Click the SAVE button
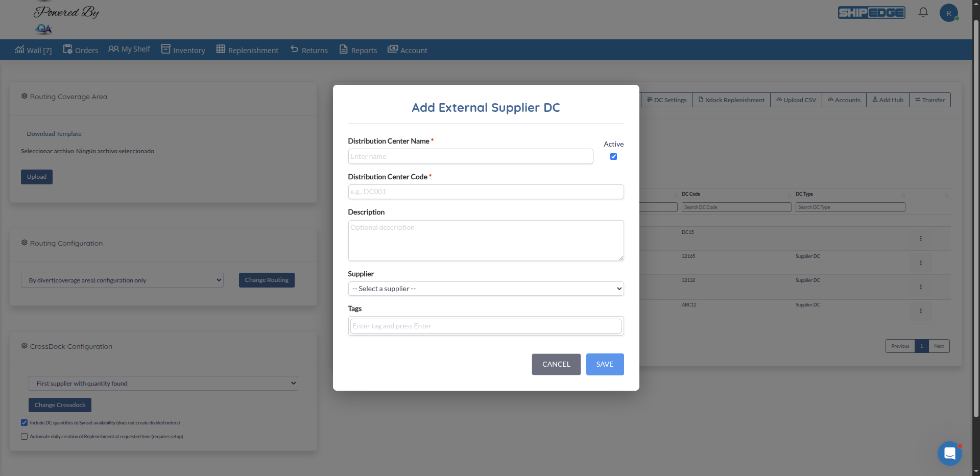Image resolution: width=980 pixels, height=476 pixels. pyautogui.click(x=605, y=364)
